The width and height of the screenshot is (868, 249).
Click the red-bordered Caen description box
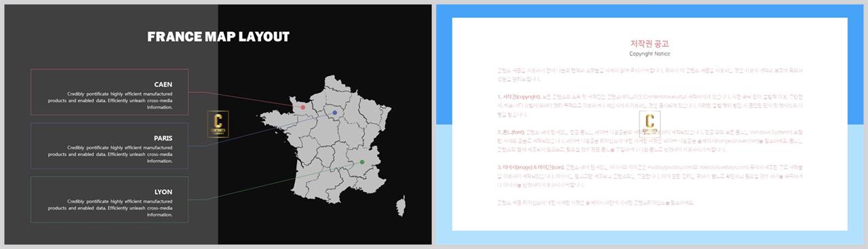coord(109,92)
